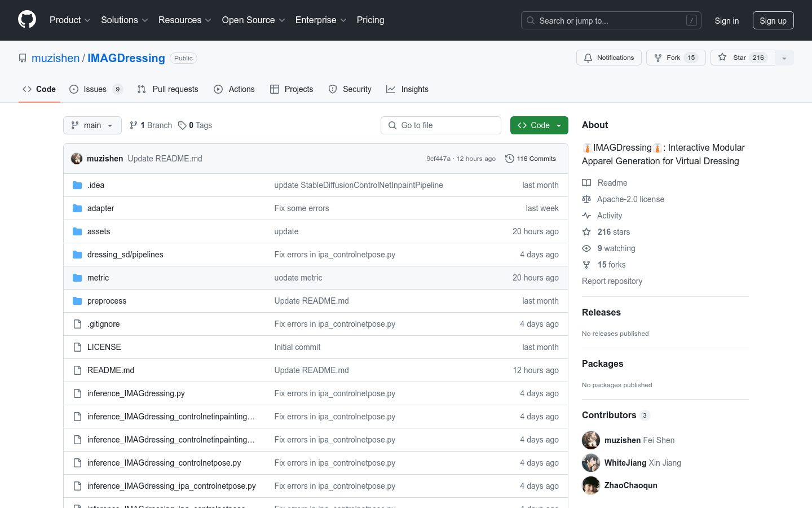
Task: Open the Apache-2.0 license link
Action: click(x=630, y=199)
